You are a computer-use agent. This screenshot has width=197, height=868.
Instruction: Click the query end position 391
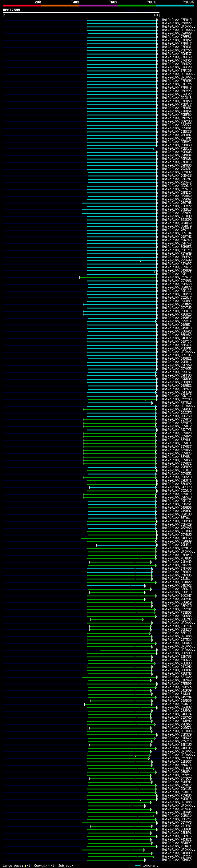tap(155, 15)
